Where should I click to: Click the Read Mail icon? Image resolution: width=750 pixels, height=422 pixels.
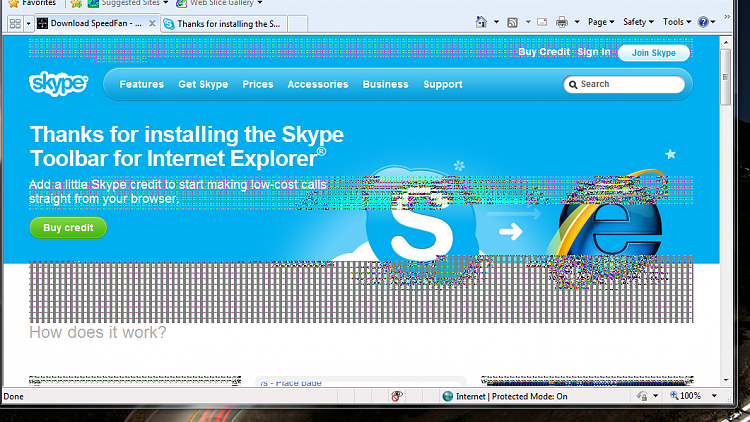(x=542, y=22)
